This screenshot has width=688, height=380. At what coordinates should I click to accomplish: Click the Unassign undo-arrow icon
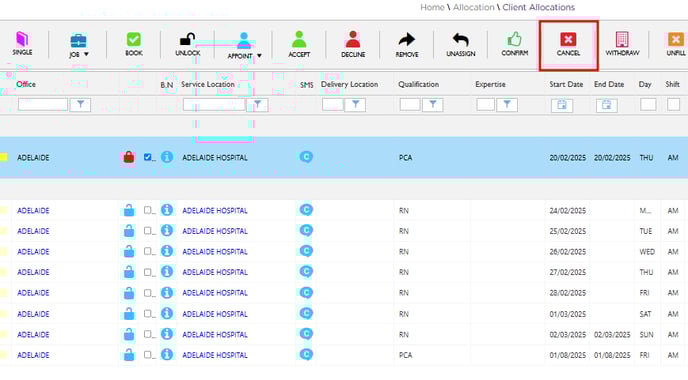point(461,40)
